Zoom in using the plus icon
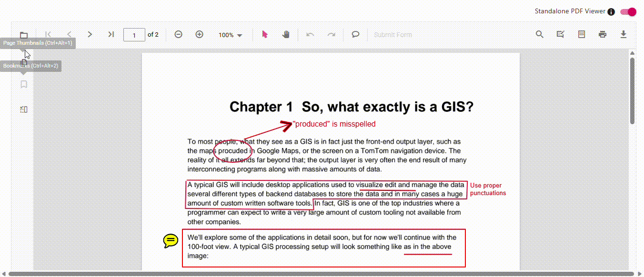Viewport: 644px width, 277px height. (x=199, y=34)
